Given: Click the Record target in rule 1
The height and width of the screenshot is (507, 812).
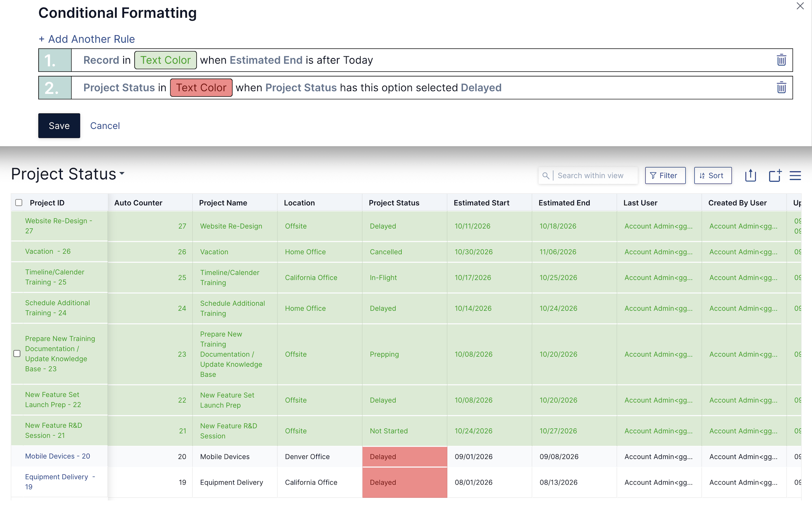Looking at the screenshot, I should pos(101,60).
